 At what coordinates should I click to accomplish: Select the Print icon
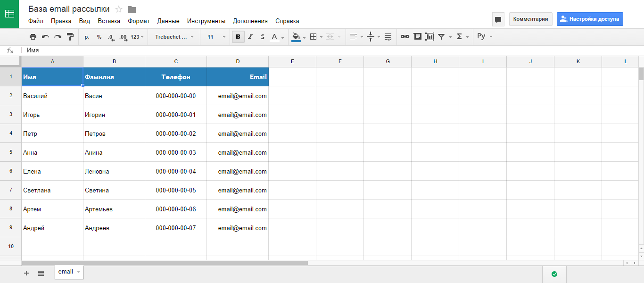click(x=33, y=36)
